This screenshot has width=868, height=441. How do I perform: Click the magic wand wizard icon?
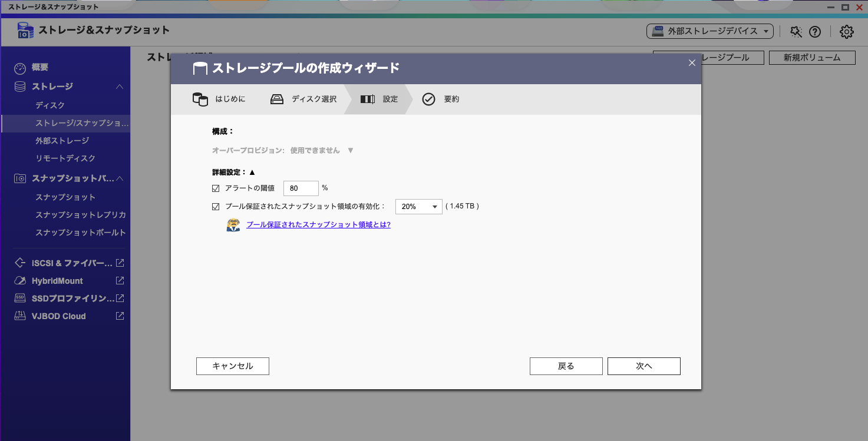(x=796, y=31)
